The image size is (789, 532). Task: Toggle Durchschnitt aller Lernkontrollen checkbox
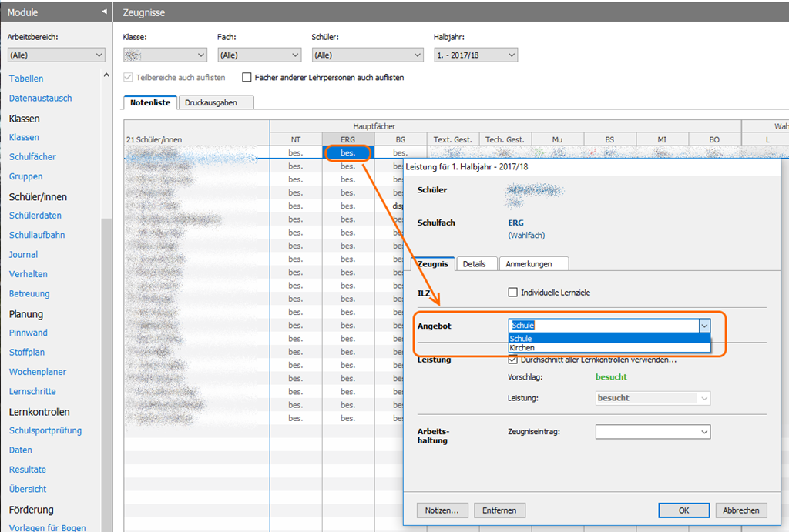[513, 360]
